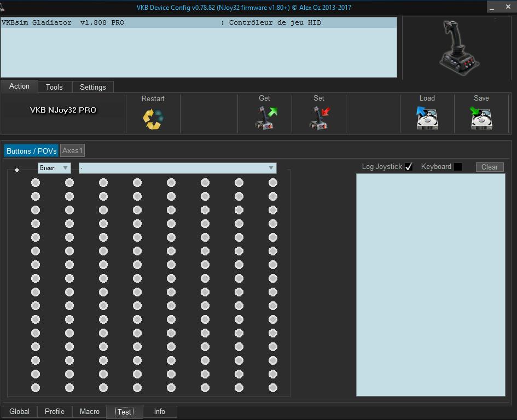Viewport: 517px width, 420px height.
Task: Click inside the joystick log output area
Action: point(431,285)
